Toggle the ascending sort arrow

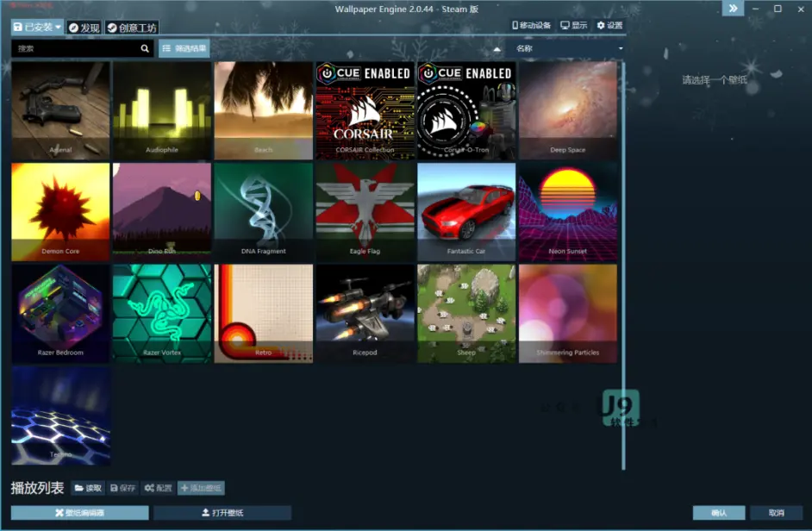click(497, 48)
